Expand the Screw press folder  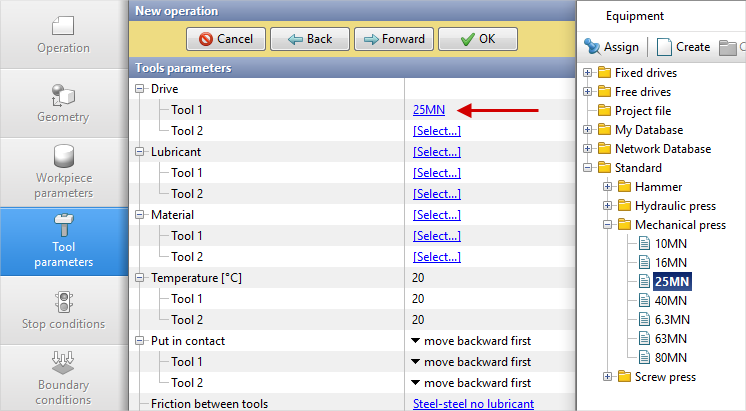(608, 377)
